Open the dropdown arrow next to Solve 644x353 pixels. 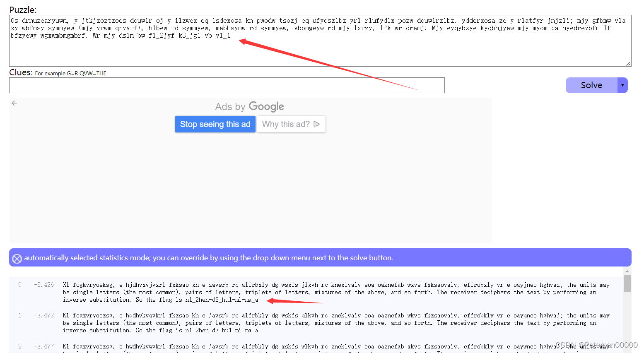coord(622,85)
